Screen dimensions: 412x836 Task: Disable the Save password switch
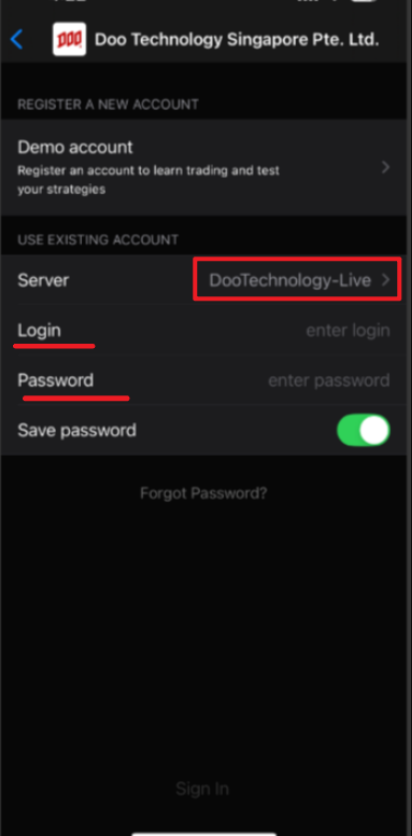[x=363, y=430]
